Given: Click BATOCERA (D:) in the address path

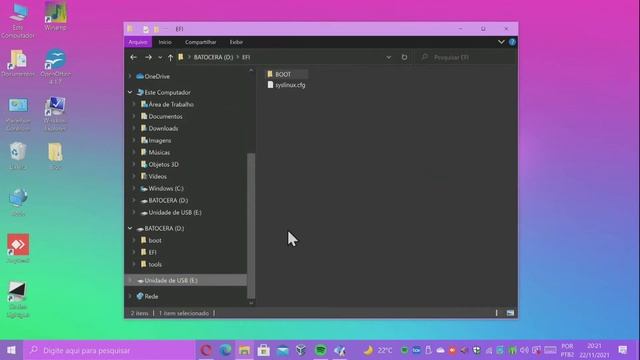Looking at the screenshot, I should coord(213,57).
